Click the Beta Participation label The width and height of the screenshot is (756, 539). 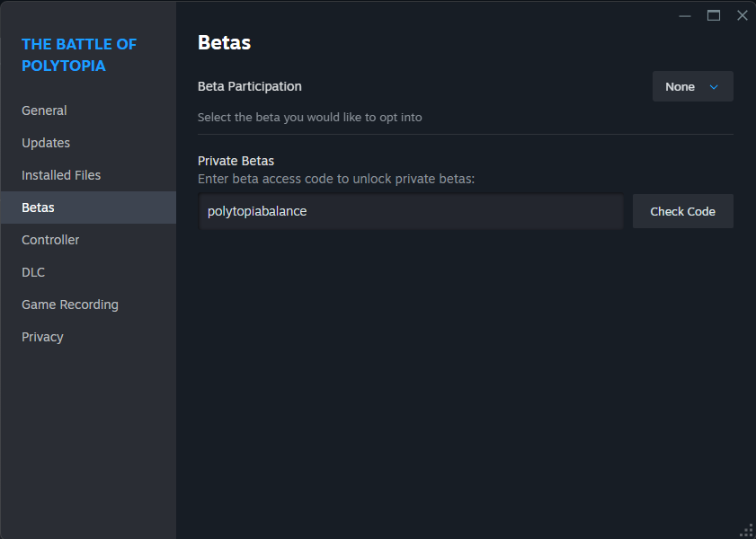click(x=250, y=86)
